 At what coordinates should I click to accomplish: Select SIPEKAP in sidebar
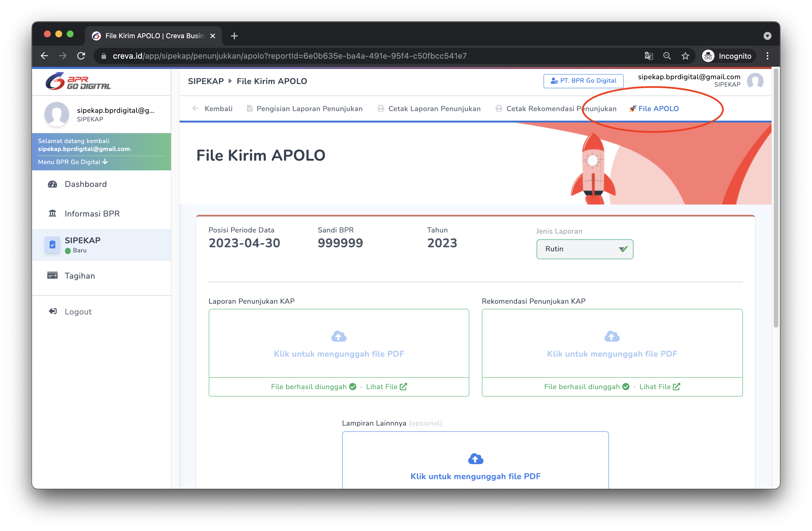101,245
